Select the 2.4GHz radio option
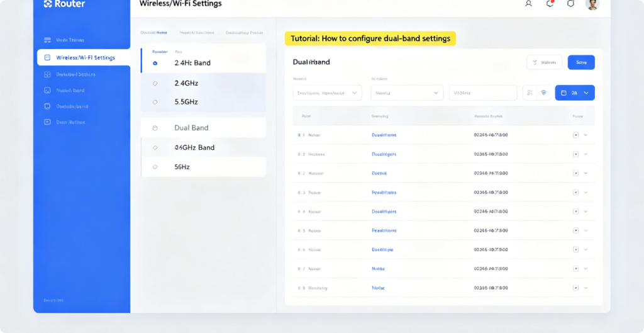 pos(155,84)
